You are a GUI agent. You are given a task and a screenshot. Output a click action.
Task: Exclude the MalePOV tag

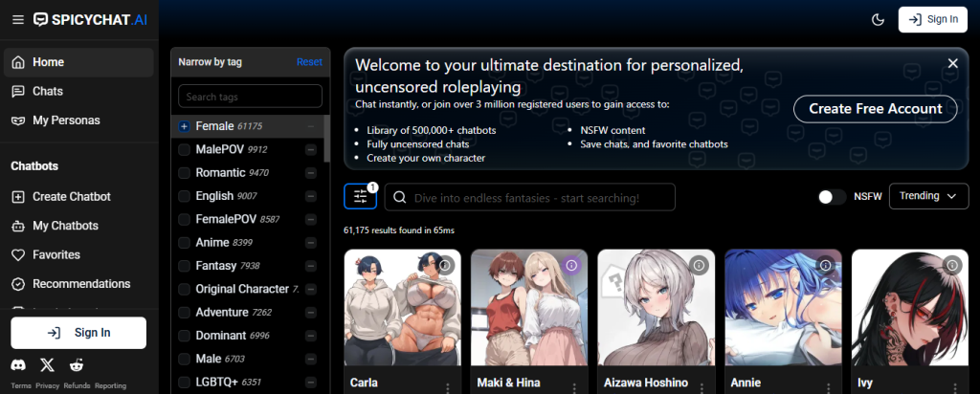click(311, 150)
